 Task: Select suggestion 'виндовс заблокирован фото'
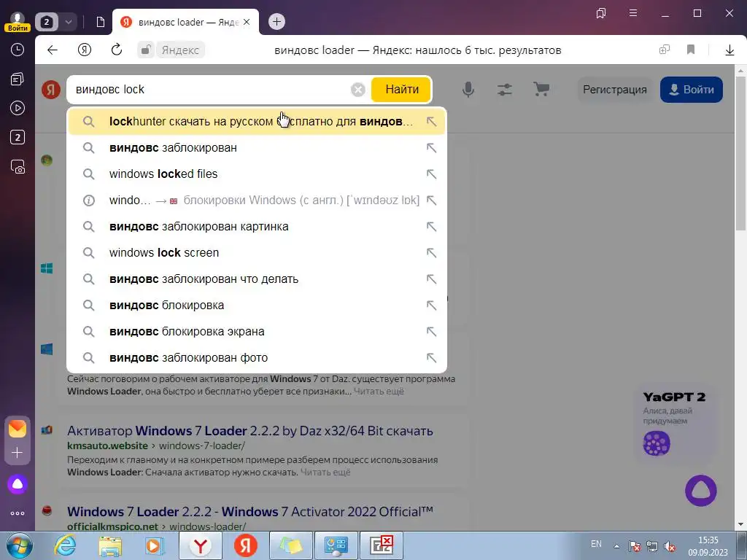257,357
